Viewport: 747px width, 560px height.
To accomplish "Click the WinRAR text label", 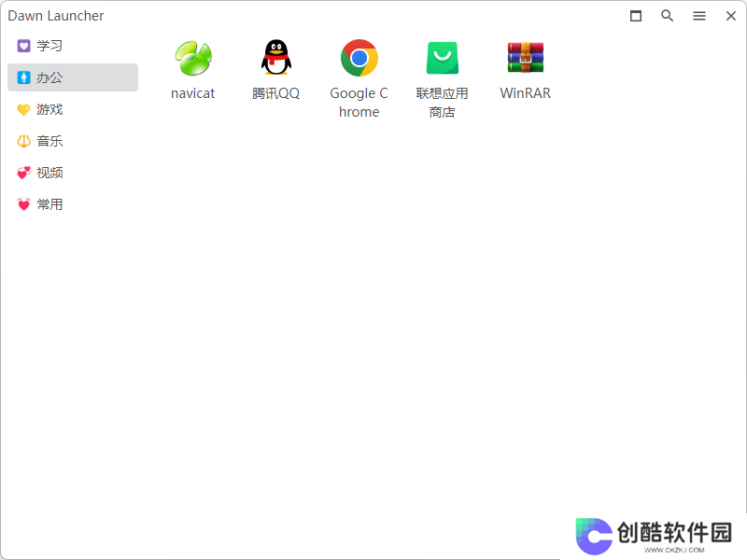I will click(x=526, y=93).
